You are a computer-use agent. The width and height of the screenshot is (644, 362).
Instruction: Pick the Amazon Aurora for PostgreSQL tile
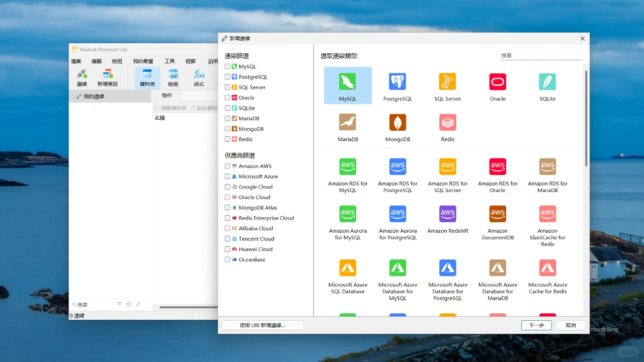[x=397, y=223]
